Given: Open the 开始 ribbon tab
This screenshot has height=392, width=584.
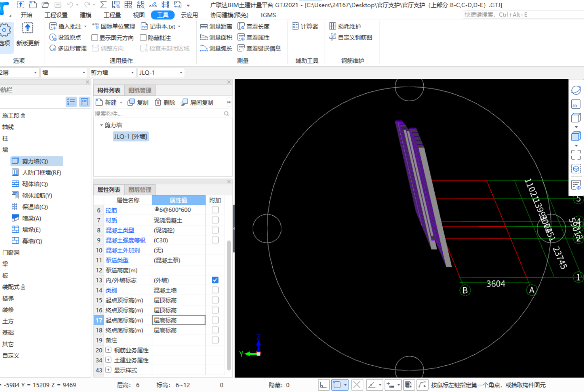Looking at the screenshot, I should pos(26,15).
